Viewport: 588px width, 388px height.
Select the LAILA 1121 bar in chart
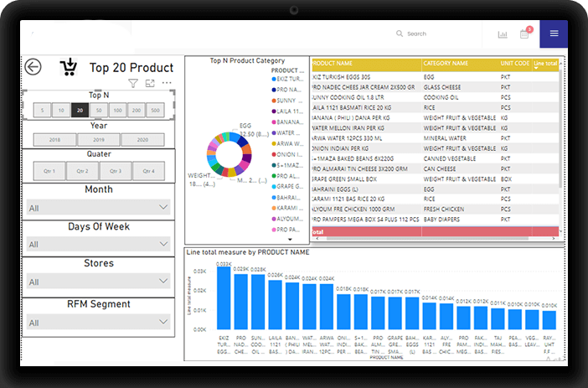point(276,305)
